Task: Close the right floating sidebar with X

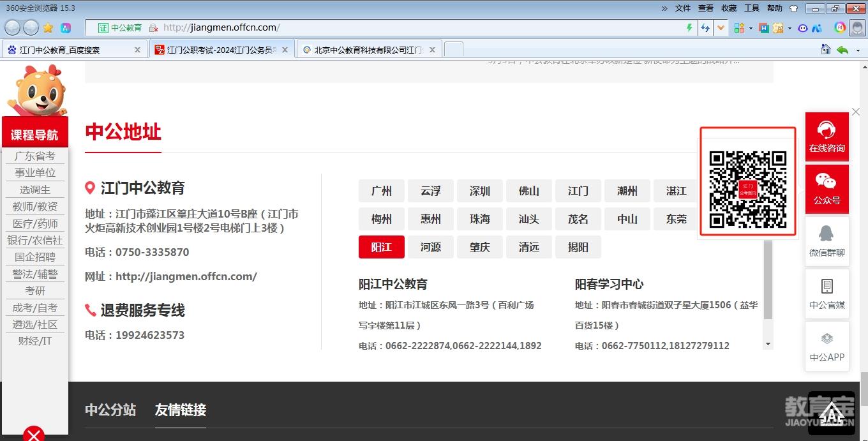Action: coord(856,112)
